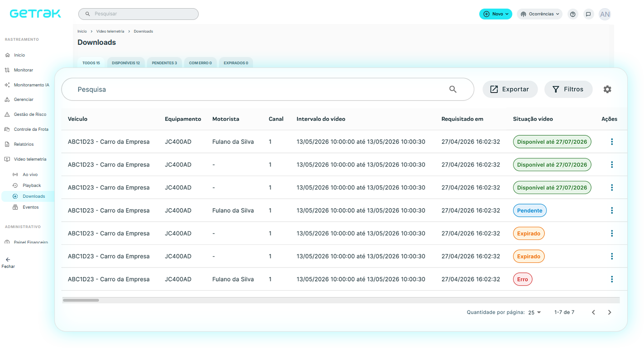Open the Ocorrências dropdown

pos(539,14)
